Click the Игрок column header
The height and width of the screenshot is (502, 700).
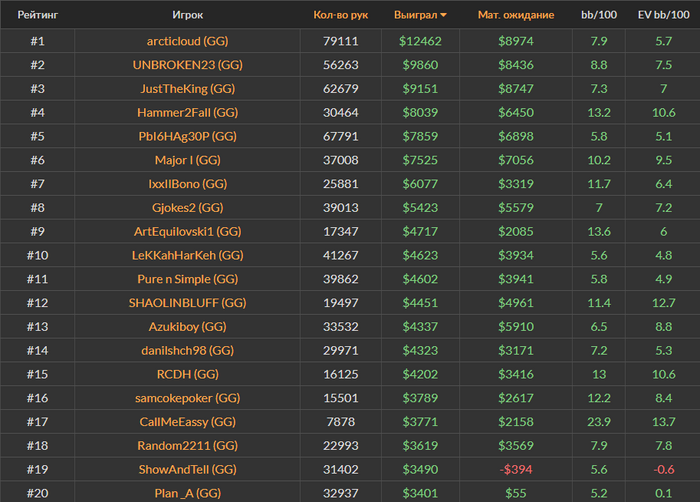click(187, 15)
